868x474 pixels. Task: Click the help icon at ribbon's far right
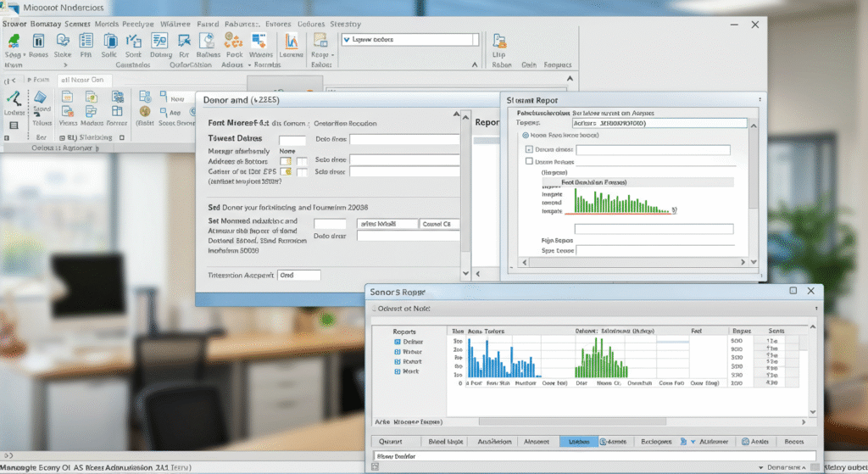coord(499,41)
